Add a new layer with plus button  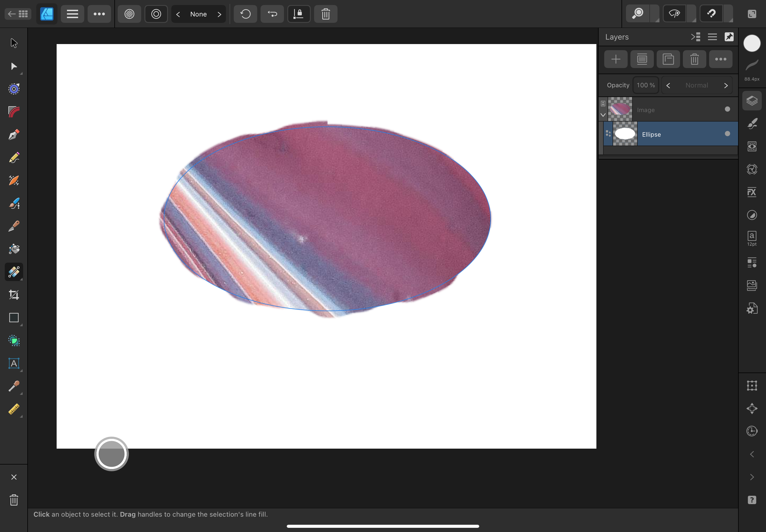pos(616,59)
